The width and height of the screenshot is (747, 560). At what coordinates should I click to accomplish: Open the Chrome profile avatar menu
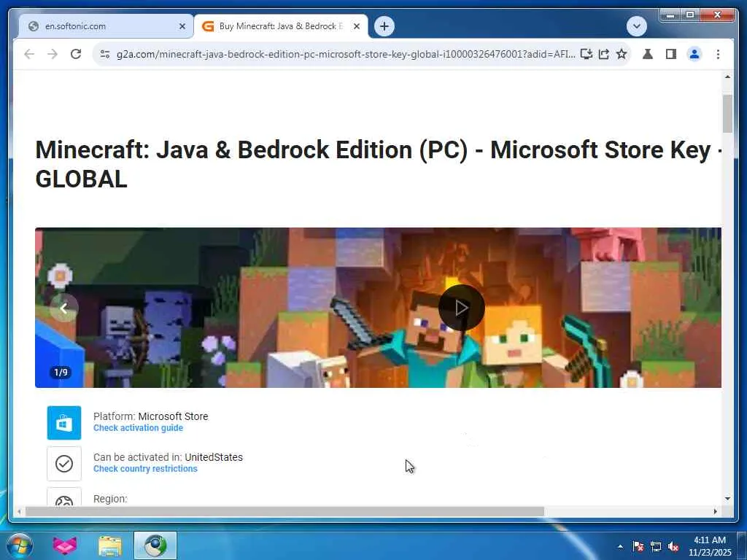694,54
